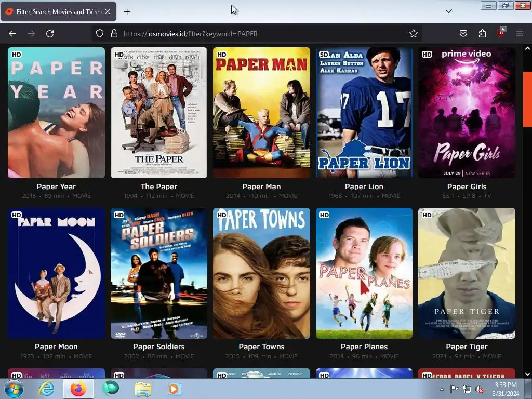Click The Paper title link

[159, 187]
